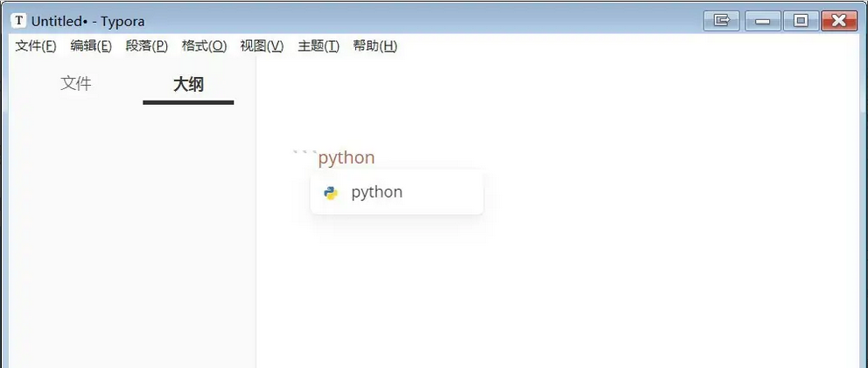Maximize the Typora window
This screenshot has height=368, width=868.
(801, 21)
